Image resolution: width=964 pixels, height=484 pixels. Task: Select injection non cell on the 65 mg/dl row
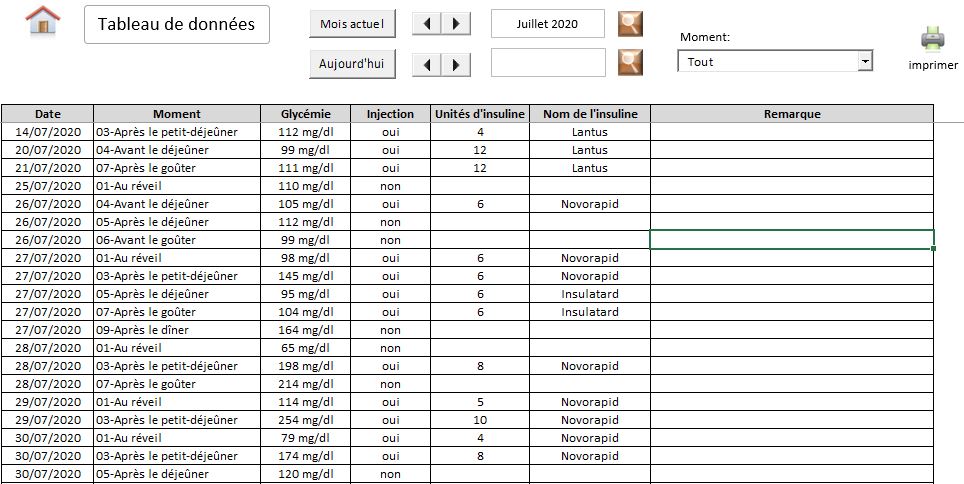click(390, 348)
